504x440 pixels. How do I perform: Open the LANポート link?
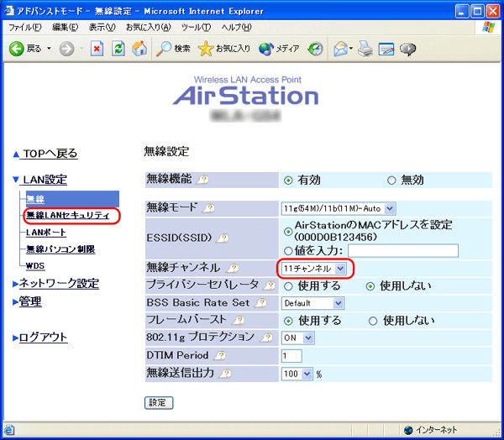pyautogui.click(x=46, y=233)
